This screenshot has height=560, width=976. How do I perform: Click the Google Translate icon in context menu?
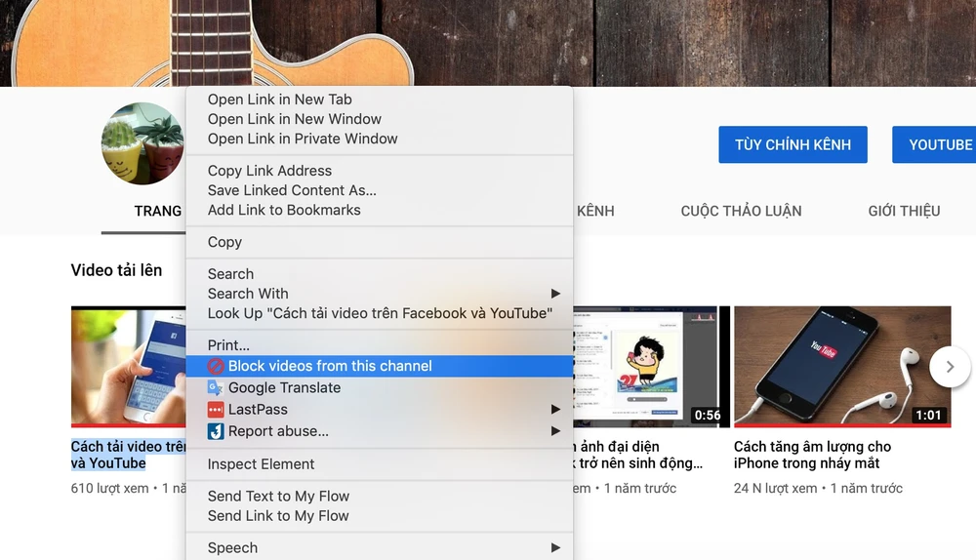[216, 387]
